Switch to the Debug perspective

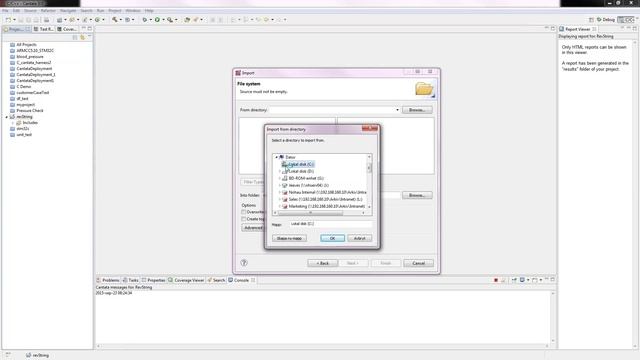[x=606, y=20]
